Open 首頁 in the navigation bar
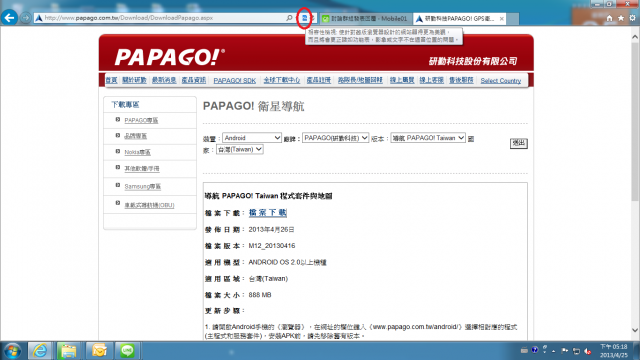Image resolution: width=640 pixels, height=360 pixels. 111,80
